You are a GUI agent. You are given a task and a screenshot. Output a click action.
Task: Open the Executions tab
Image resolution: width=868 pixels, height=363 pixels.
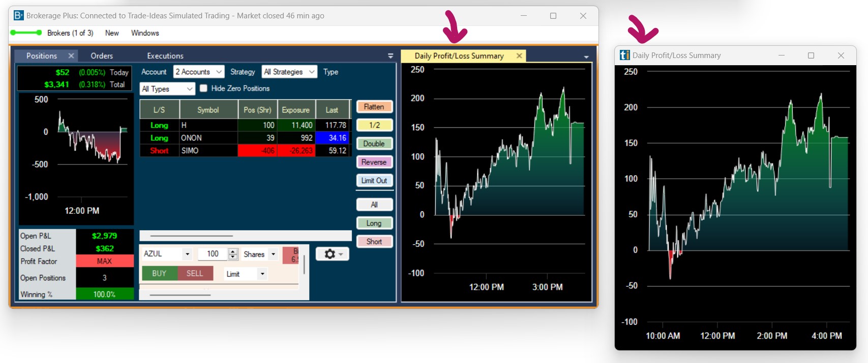coord(165,56)
